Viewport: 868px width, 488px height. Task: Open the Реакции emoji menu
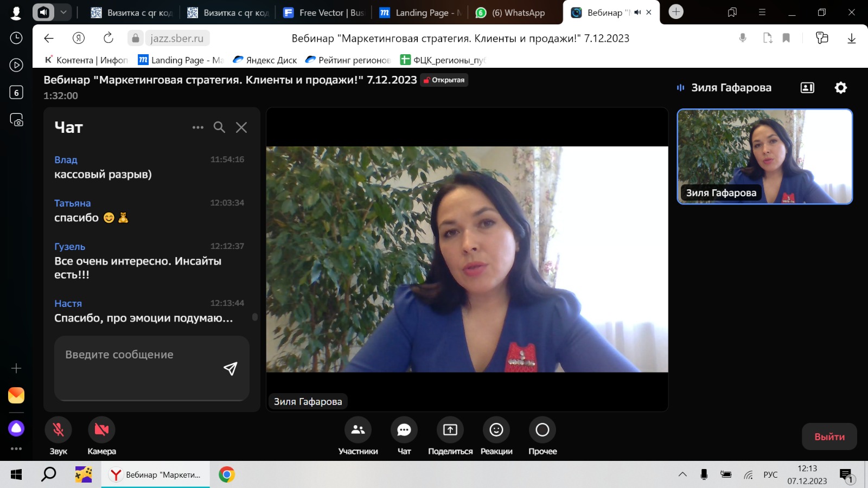496,430
